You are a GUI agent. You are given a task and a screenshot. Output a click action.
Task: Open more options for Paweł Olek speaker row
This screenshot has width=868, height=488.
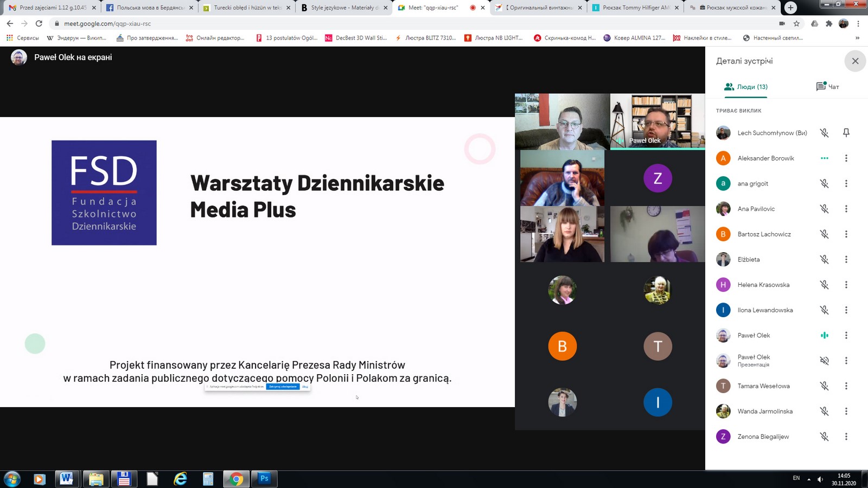(x=846, y=335)
